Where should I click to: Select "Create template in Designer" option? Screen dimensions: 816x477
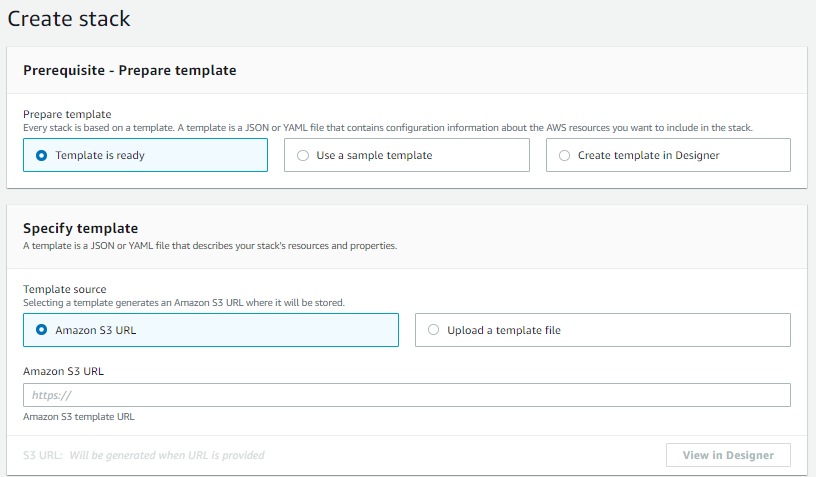coord(565,155)
